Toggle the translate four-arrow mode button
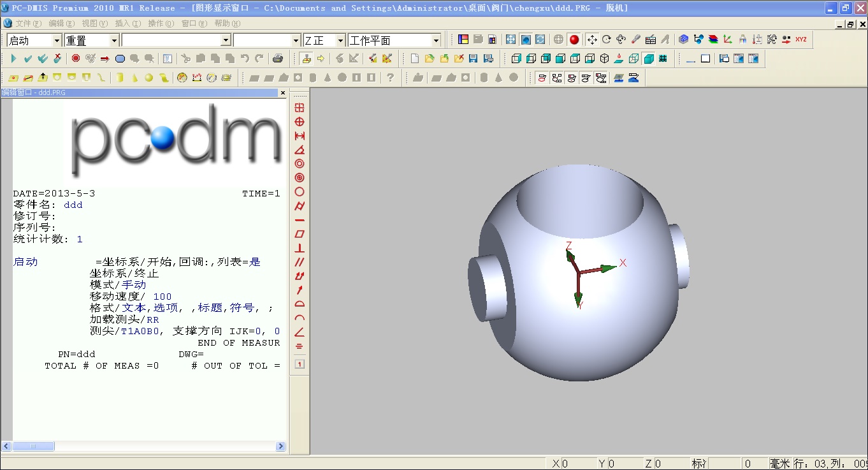This screenshot has width=868, height=470. (592, 40)
